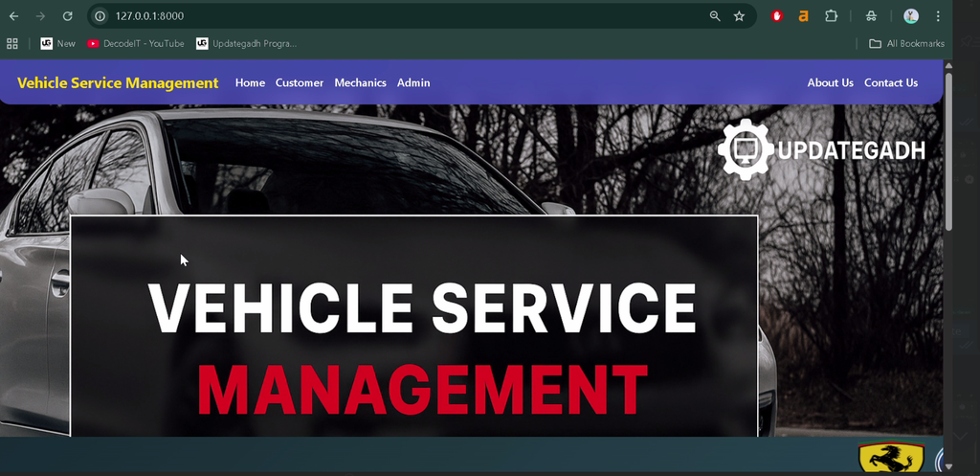The height and width of the screenshot is (476, 980).
Task: Click the Vehicle Service Management brand title
Action: pyautogui.click(x=118, y=82)
